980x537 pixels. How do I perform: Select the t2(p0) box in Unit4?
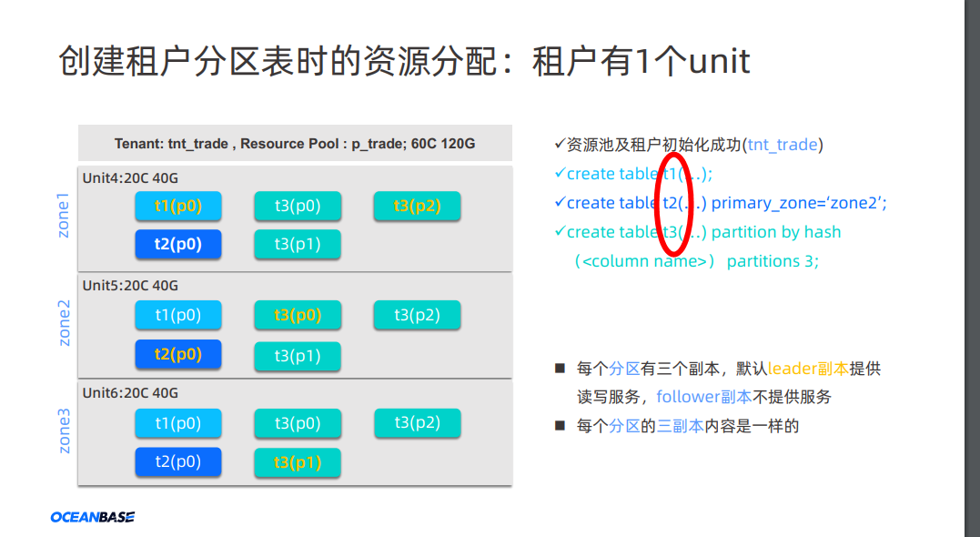[178, 245]
